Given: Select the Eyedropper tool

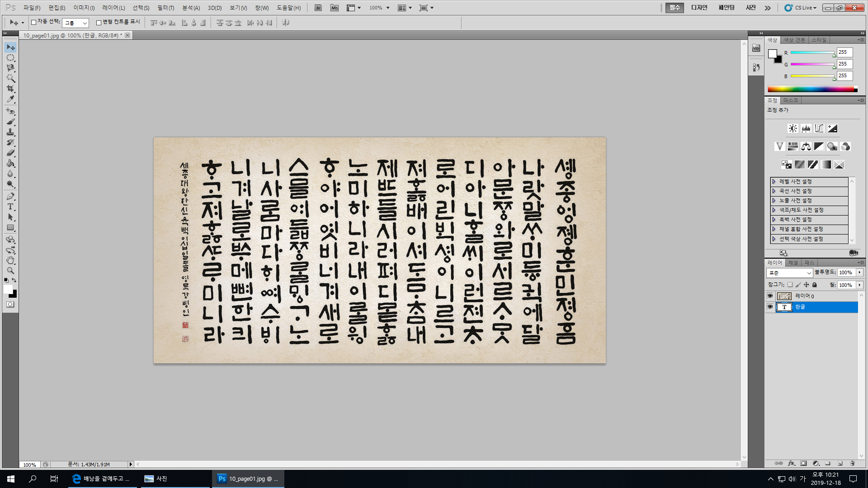Looking at the screenshot, I should [x=10, y=99].
